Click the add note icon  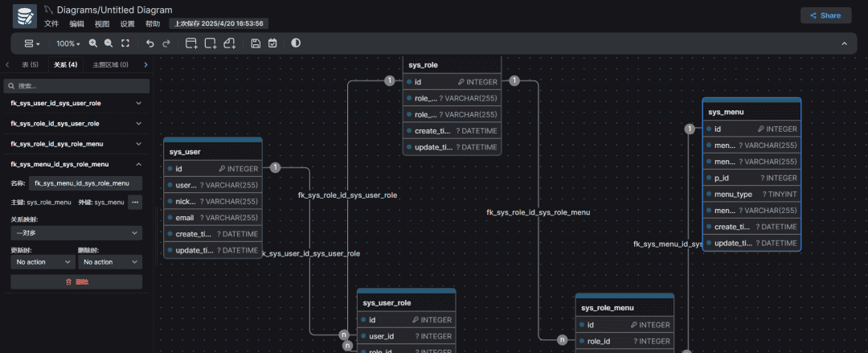point(230,43)
